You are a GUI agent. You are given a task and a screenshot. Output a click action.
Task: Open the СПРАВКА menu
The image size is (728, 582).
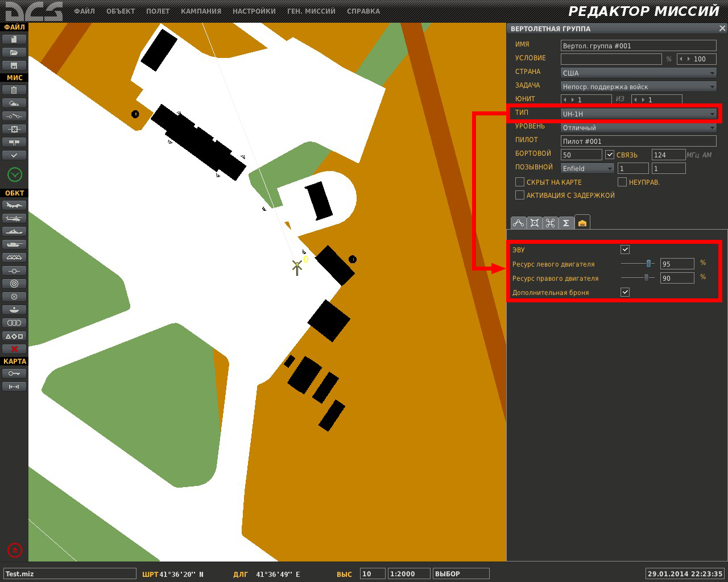363,11
